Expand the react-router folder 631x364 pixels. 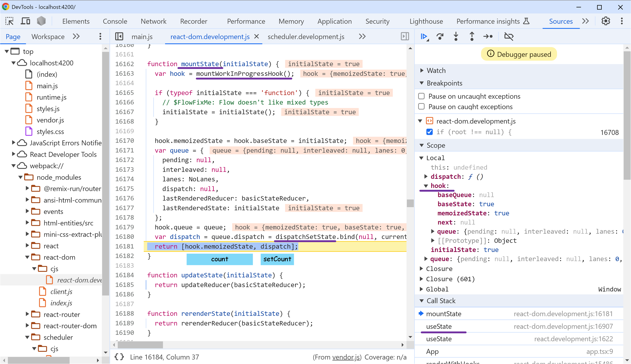tap(27, 314)
